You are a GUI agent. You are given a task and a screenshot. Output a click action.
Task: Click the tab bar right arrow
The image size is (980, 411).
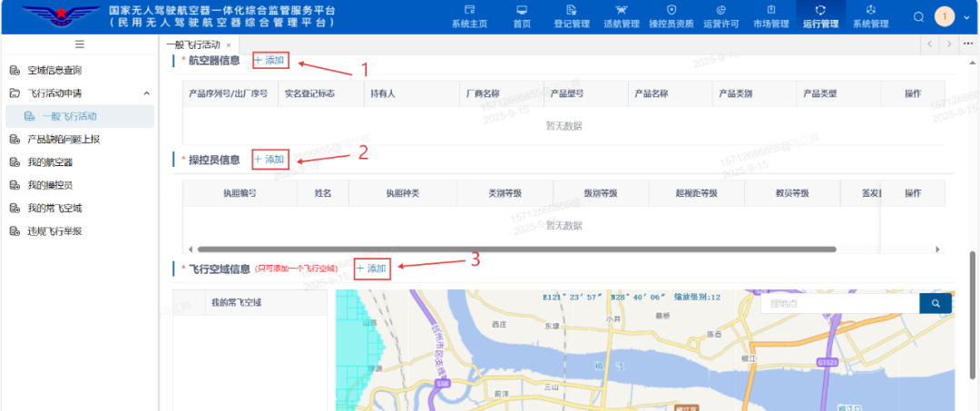coord(949,44)
